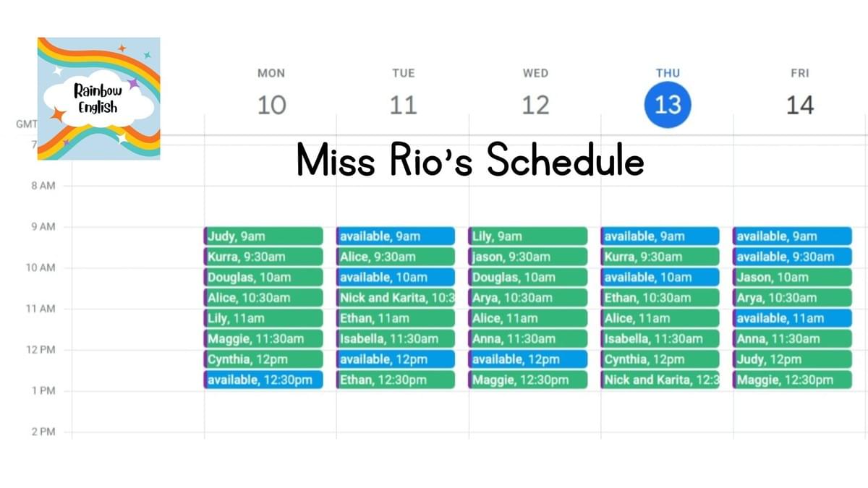Open Monday's available 12:30pm slot
Screen dimensions: 868x488
point(263,380)
